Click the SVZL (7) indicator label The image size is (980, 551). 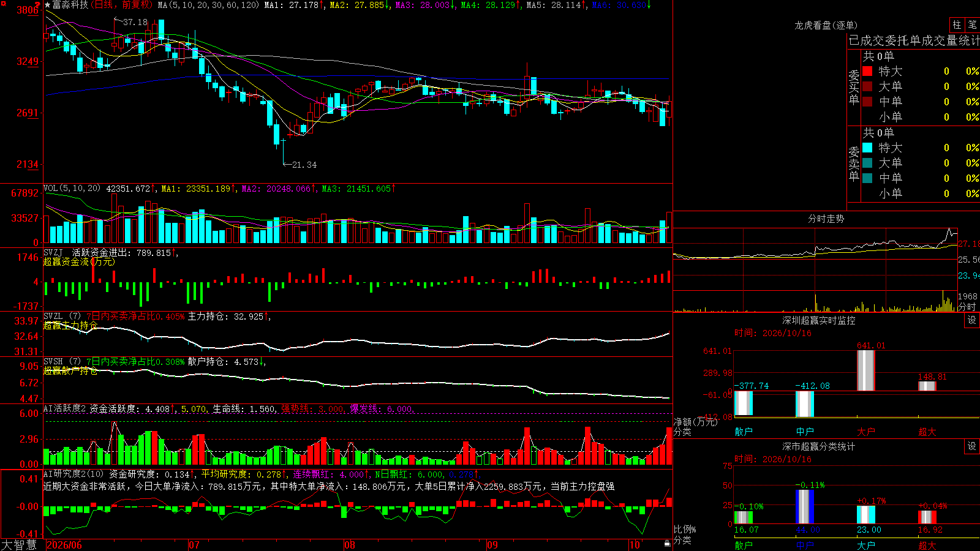click(x=62, y=317)
